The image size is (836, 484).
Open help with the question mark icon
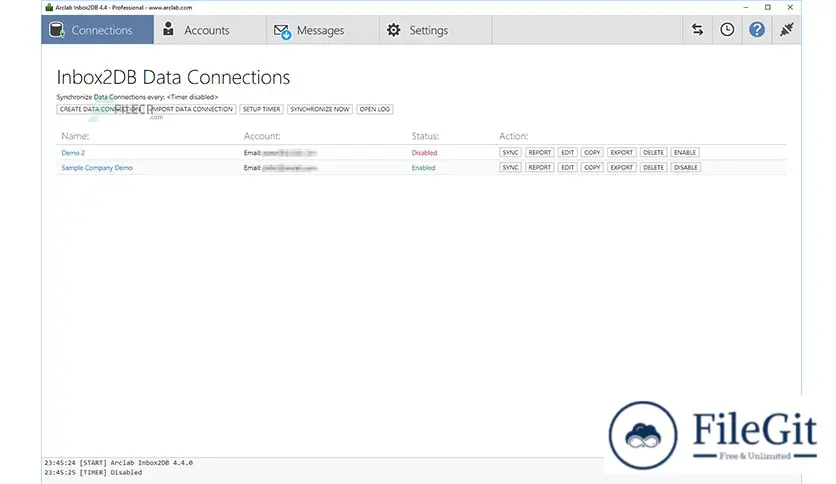coord(757,29)
